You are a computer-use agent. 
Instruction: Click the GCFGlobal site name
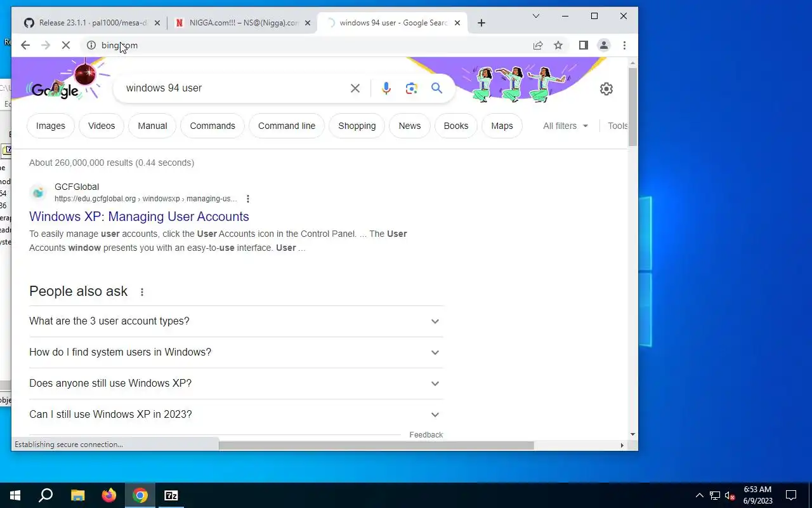pyautogui.click(x=77, y=187)
